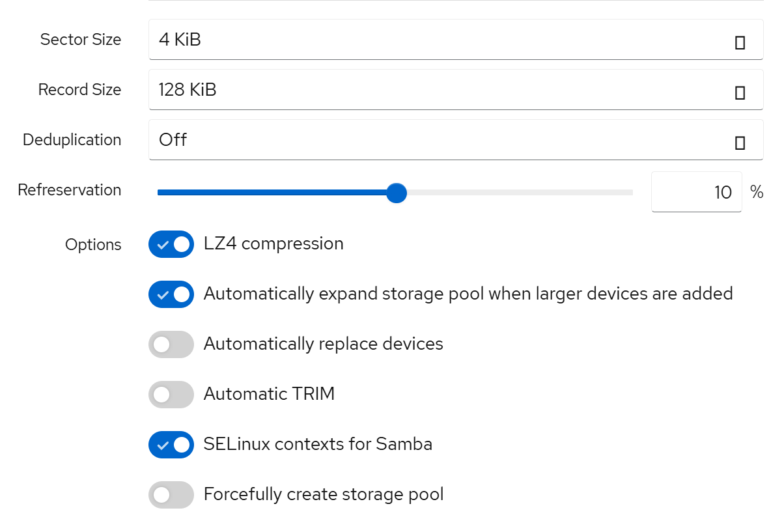784x532 pixels.
Task: Click "SELinux contexts for Samba" label text
Action: click(x=318, y=444)
